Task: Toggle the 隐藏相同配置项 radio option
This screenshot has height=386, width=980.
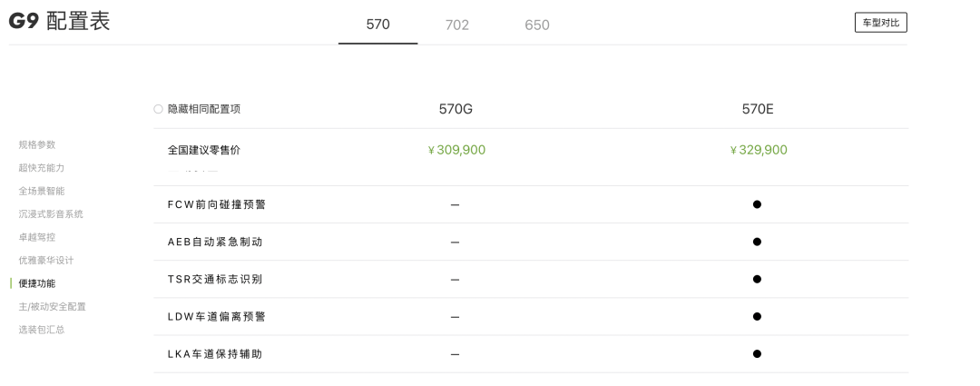Action: click(159, 109)
